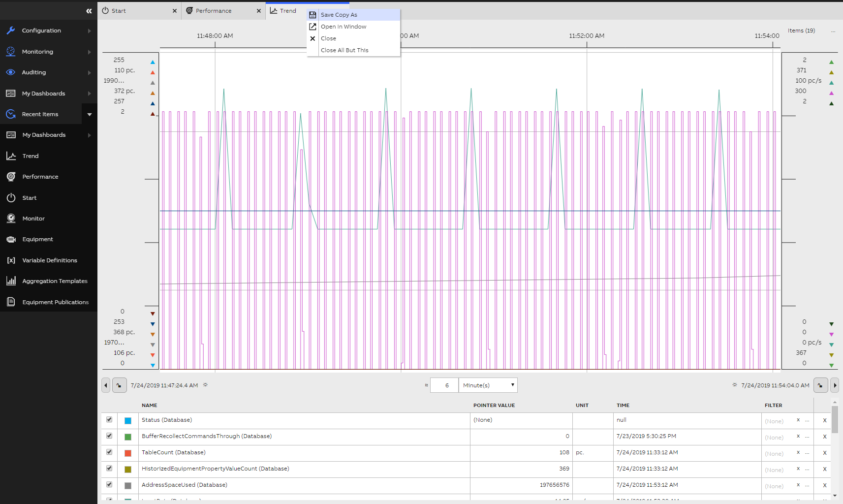Open the Minute(s) time unit dropdown
Screen dimensions: 843x504
(x=488, y=385)
